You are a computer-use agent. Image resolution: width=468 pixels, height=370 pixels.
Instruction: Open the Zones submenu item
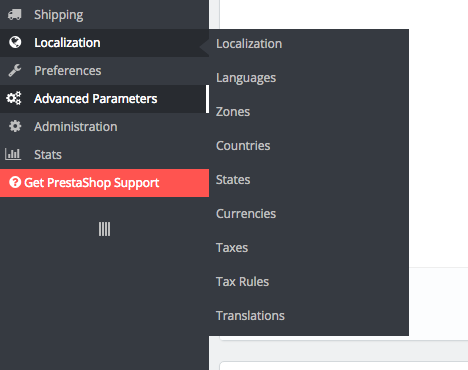pyautogui.click(x=233, y=112)
